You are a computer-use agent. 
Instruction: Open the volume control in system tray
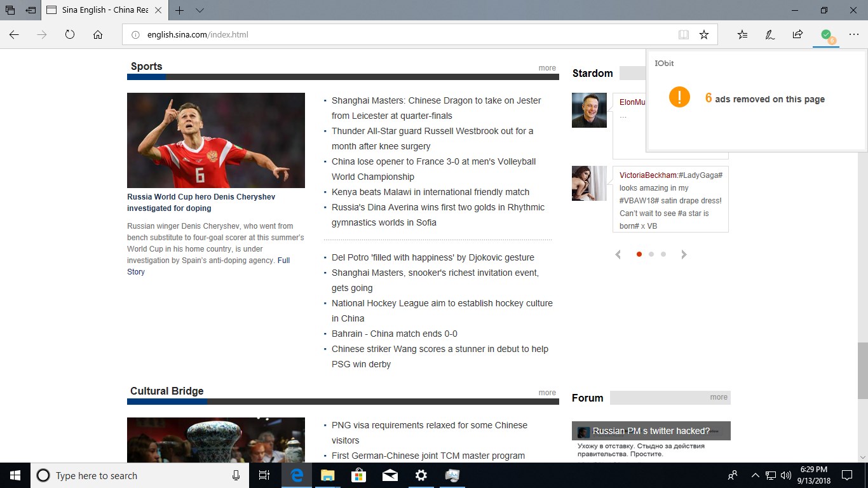pyautogui.click(x=786, y=475)
